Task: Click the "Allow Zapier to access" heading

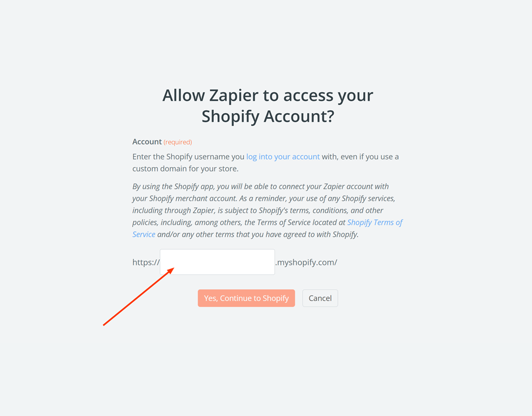Action: [267, 95]
